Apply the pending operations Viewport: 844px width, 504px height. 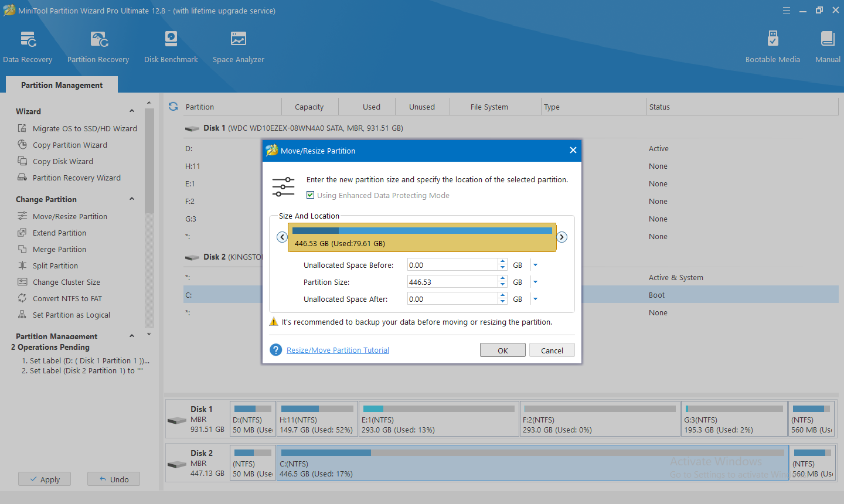45,479
